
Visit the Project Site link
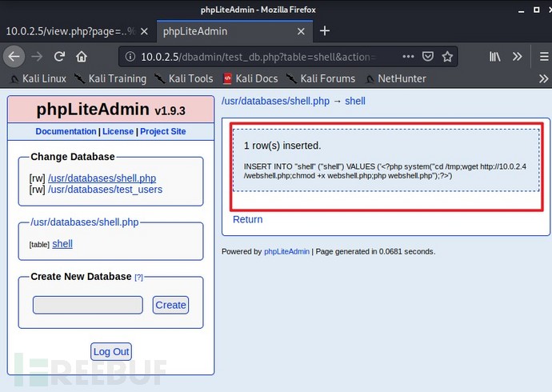(x=163, y=131)
